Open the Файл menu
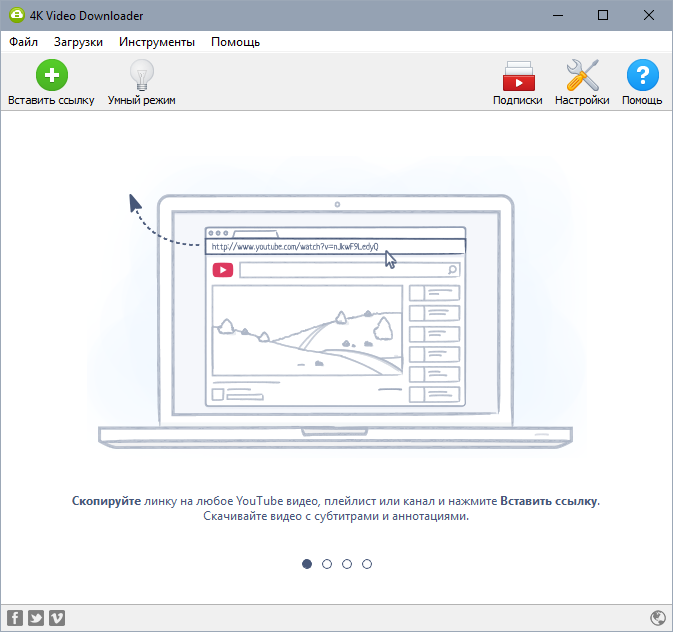 tap(24, 42)
